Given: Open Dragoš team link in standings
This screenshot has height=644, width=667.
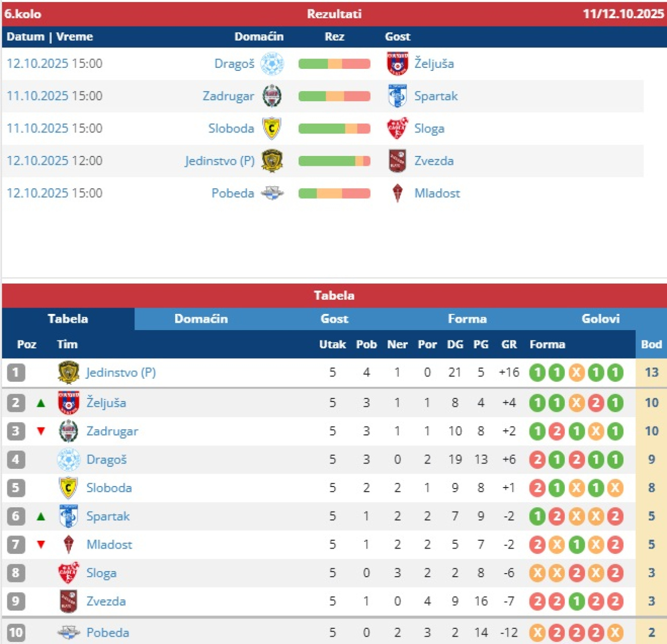Looking at the screenshot, I should (106, 459).
